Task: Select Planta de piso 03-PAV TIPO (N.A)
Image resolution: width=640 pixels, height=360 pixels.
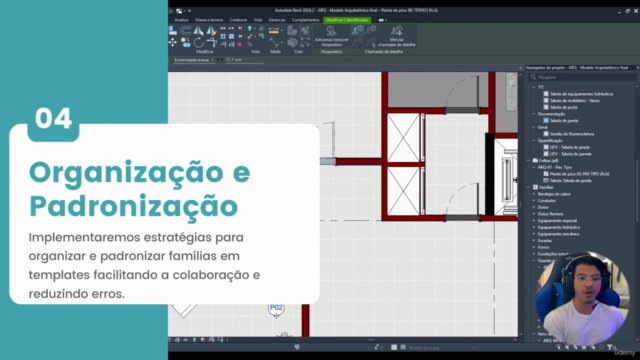Action: [x=579, y=174]
